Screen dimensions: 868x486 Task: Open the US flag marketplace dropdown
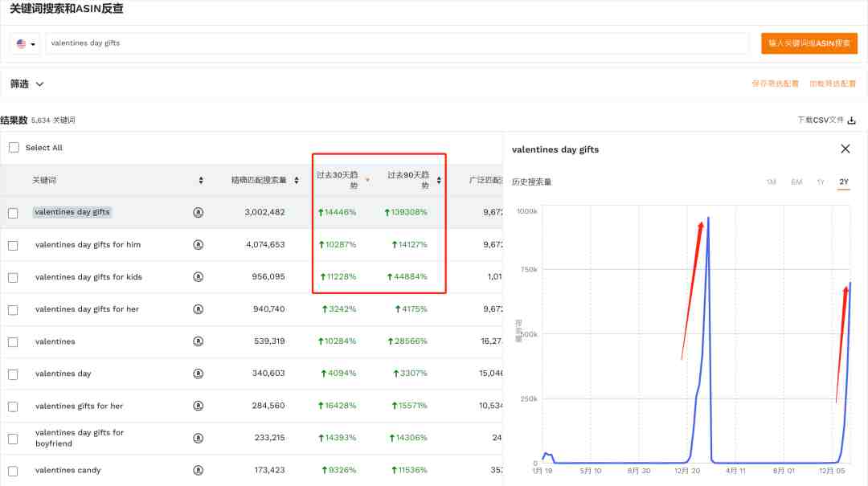[26, 43]
